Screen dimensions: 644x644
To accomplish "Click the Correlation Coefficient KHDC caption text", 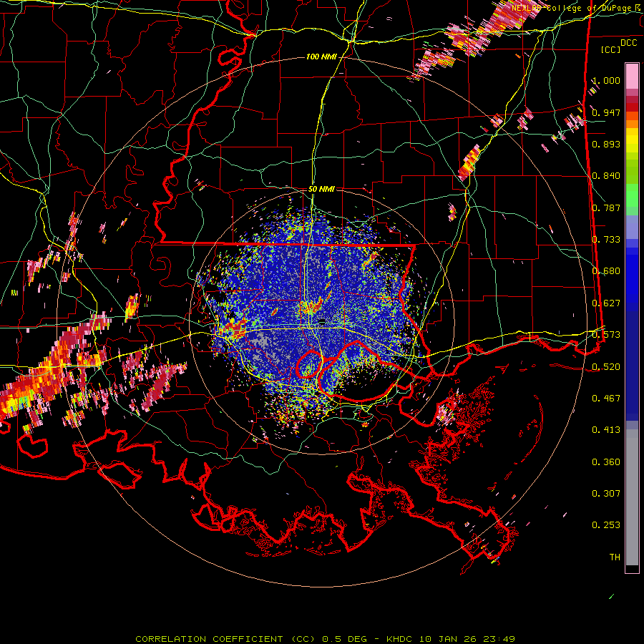I will (326, 639).
